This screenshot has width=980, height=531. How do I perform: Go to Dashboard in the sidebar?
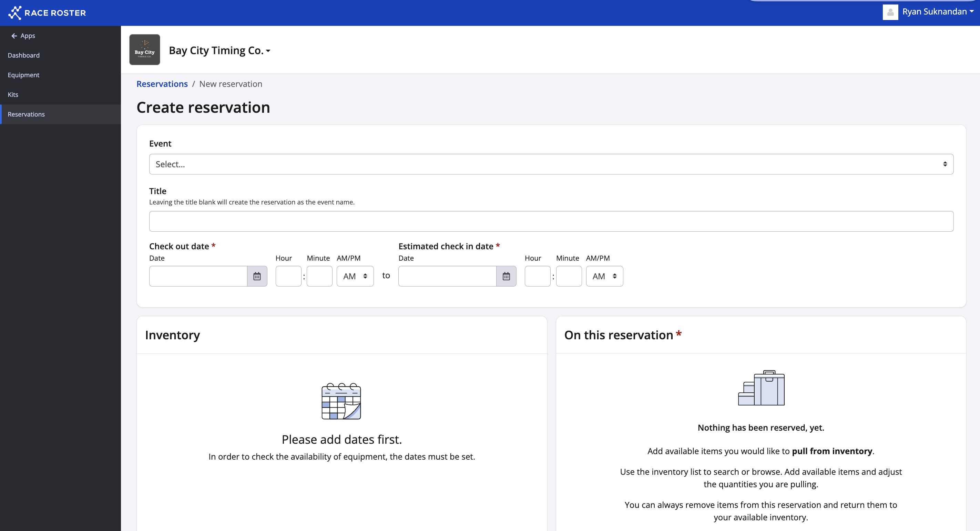pyautogui.click(x=23, y=55)
